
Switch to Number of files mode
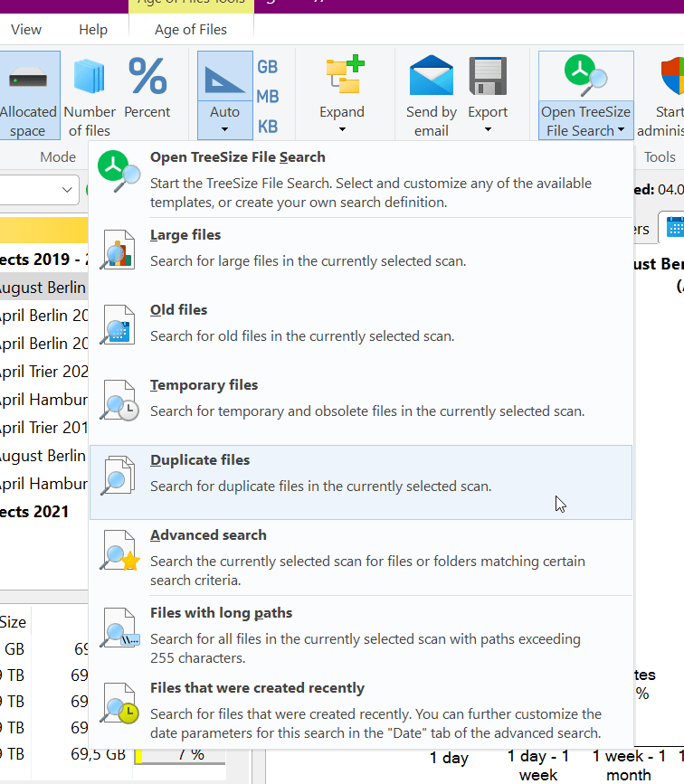coord(90,79)
